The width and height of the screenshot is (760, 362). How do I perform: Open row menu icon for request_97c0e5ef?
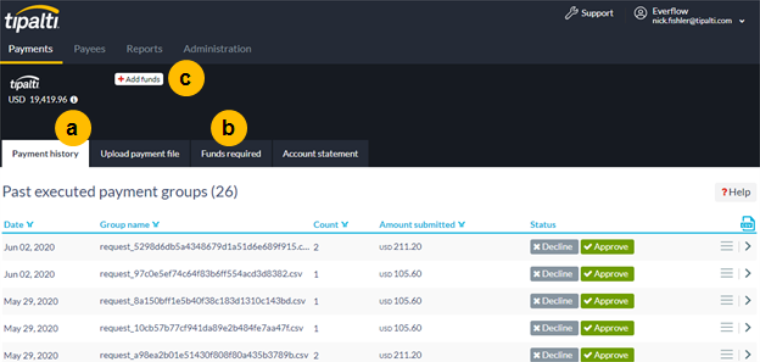(x=727, y=274)
